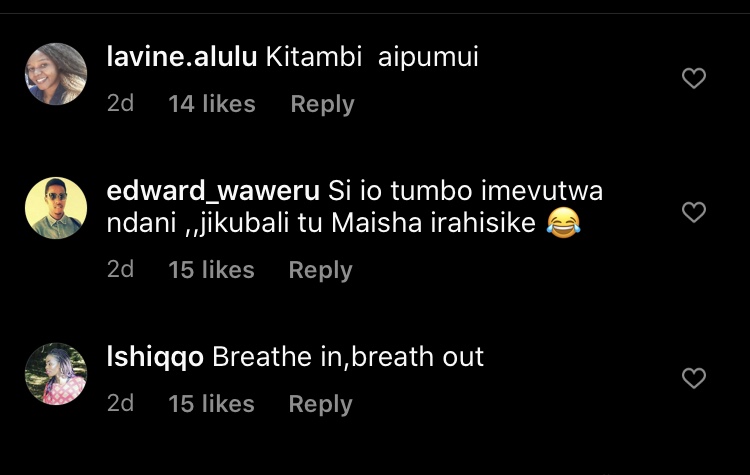Like edward_waweru's comment with heart icon
The image size is (750, 475).
point(694,212)
